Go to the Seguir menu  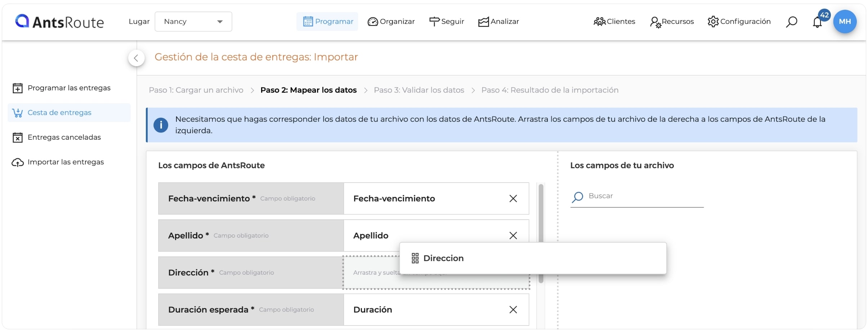point(447,22)
